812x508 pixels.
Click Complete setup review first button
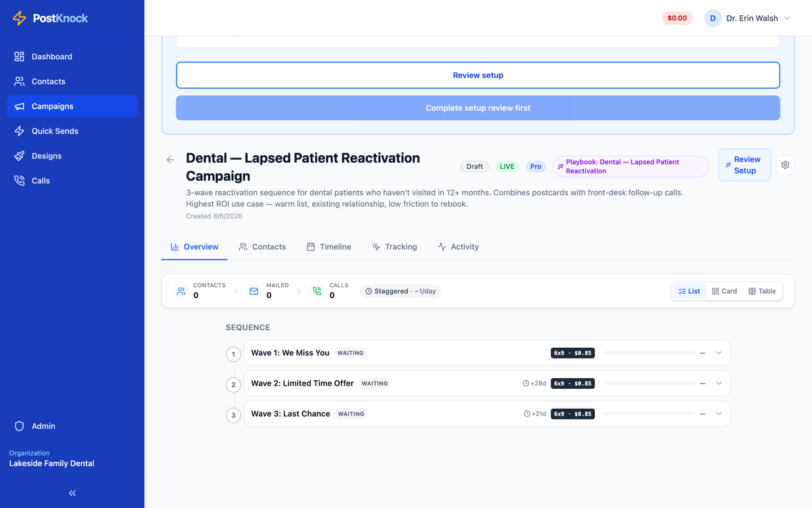(478, 108)
